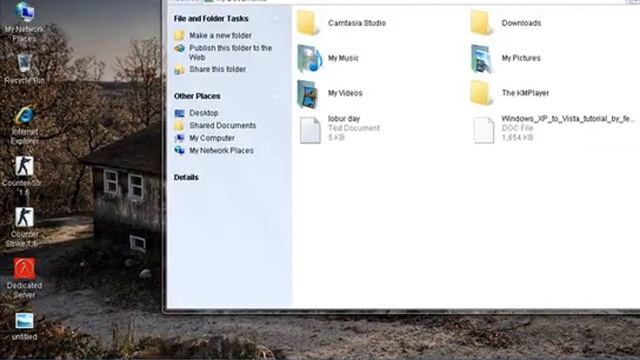Go to Shared Documents in Other Places
This screenshot has height=360, width=640.
point(215,126)
